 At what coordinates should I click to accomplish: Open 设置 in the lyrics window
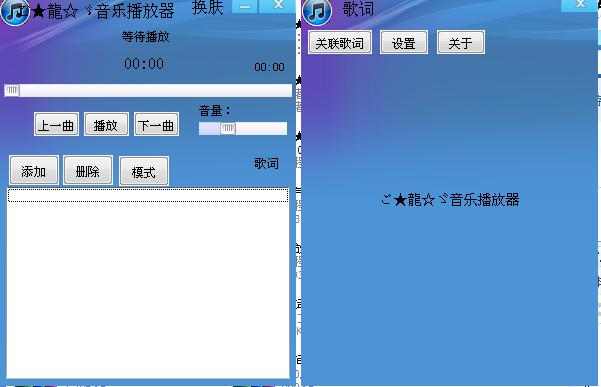pos(404,43)
